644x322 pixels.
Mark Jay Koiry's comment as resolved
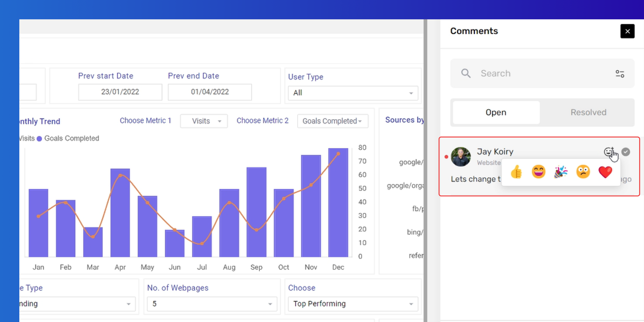625,152
